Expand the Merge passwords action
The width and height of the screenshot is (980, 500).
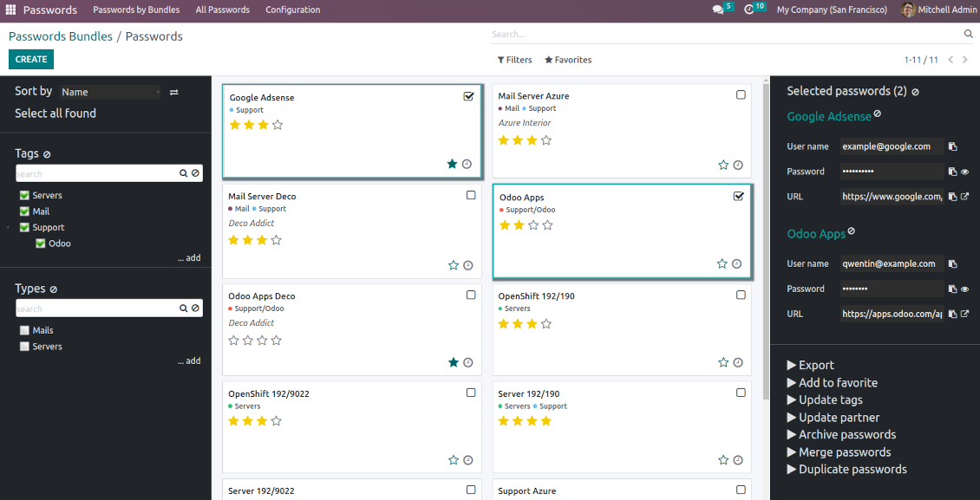coord(839,452)
